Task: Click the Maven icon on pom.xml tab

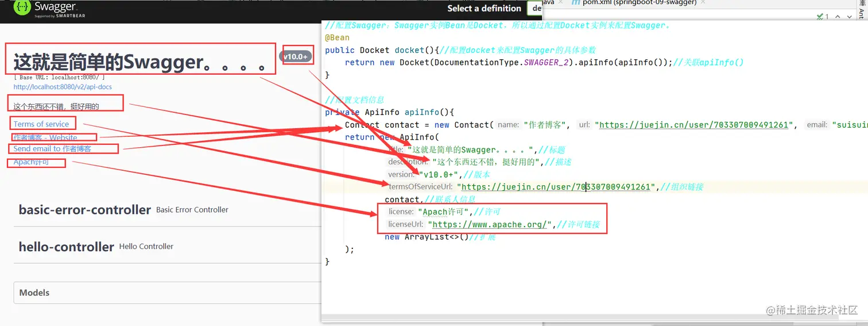Action: click(575, 3)
